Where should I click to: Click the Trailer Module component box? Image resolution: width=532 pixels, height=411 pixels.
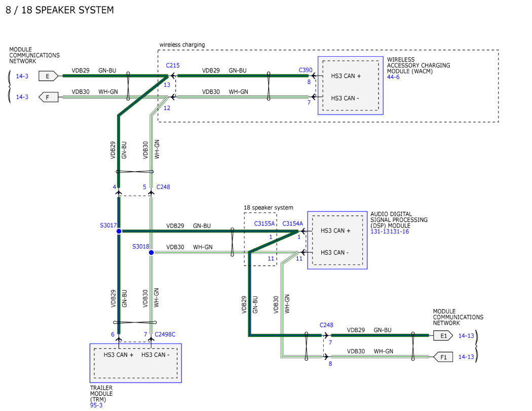click(x=135, y=363)
